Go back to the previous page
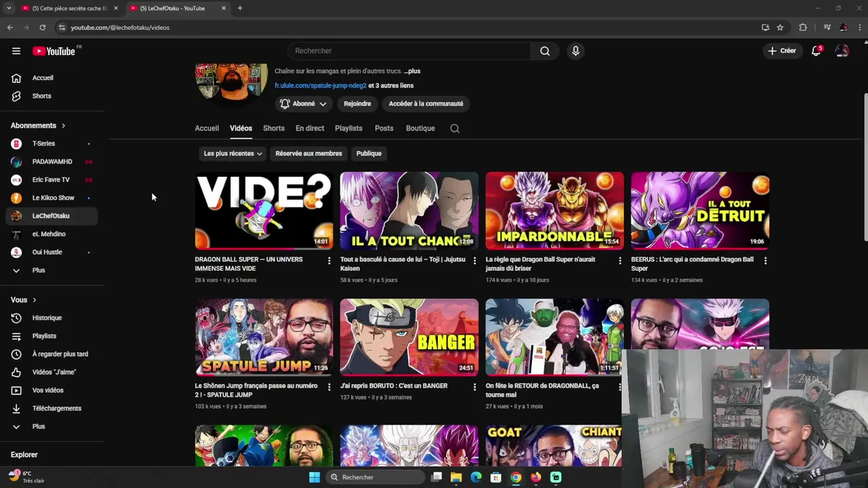The image size is (868, 488). pyautogui.click(x=9, y=27)
